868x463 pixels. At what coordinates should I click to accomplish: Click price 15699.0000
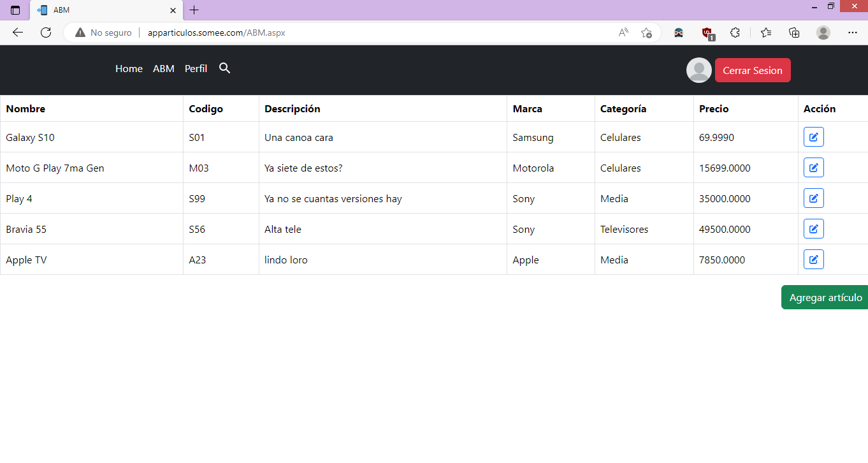tap(725, 168)
